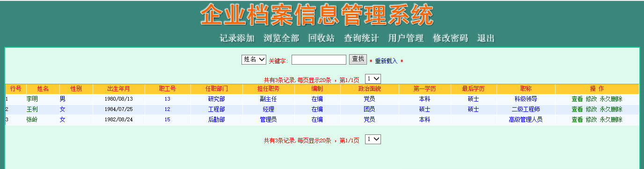
Task: Click title 高级管理人员
Action: pyautogui.click(x=526, y=119)
